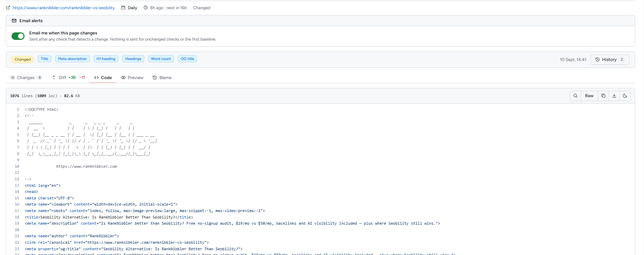The height and width of the screenshot is (255, 644).
Task: Click the list icon on Changes tab
Action: 12,78
